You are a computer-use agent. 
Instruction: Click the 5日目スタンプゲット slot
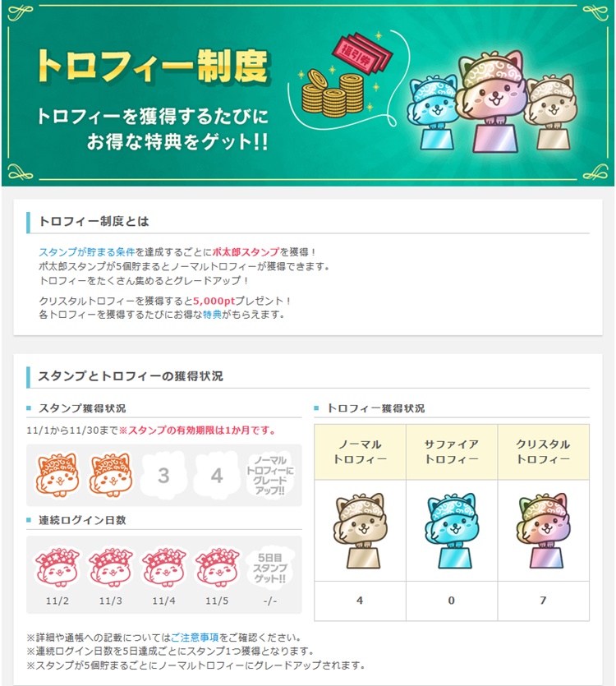click(x=270, y=568)
